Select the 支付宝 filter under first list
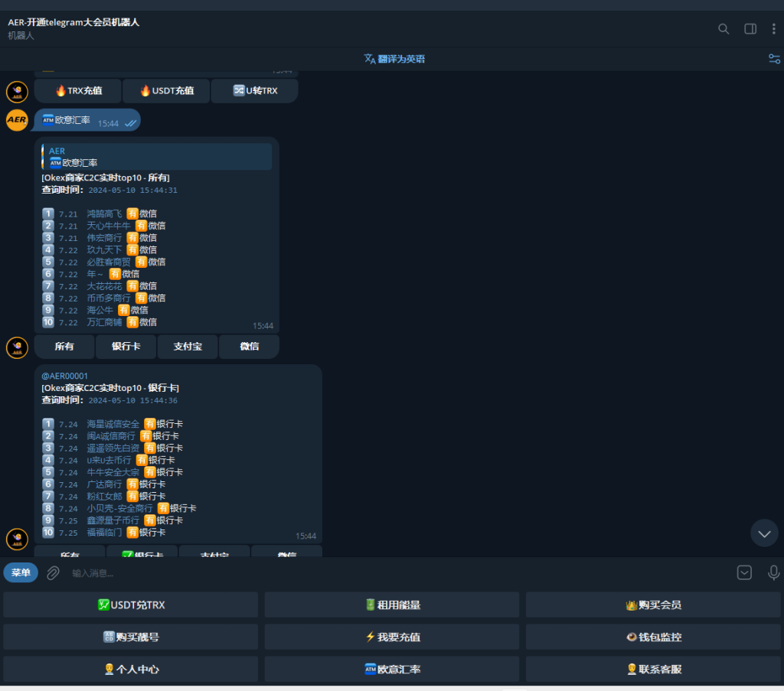This screenshot has height=691, width=784. click(188, 347)
